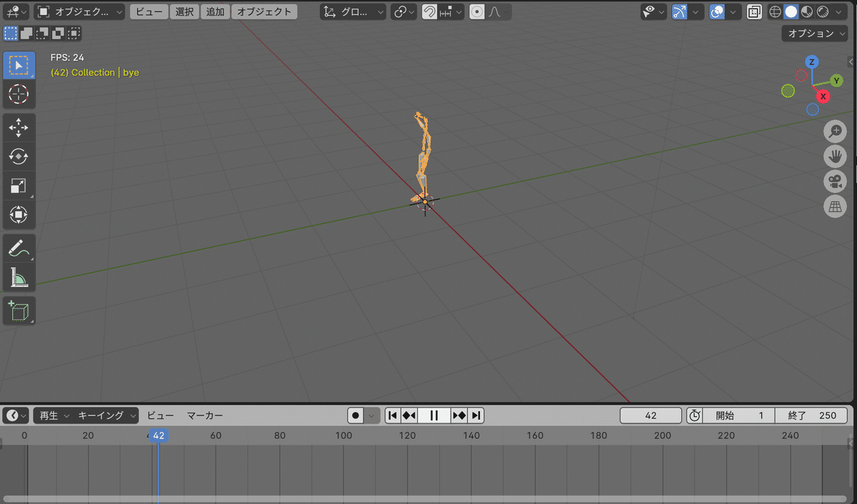Expand the viewport shading options arrow

pyautogui.click(x=840, y=11)
